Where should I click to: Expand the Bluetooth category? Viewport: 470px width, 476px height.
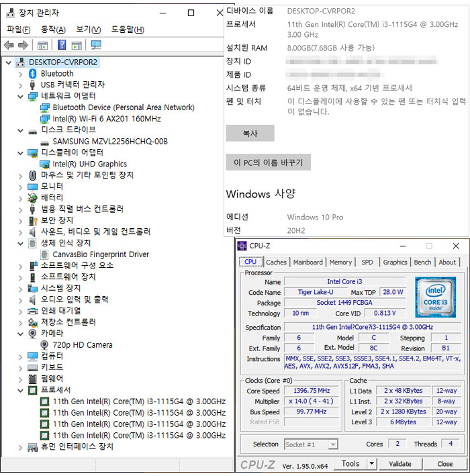[x=20, y=74]
